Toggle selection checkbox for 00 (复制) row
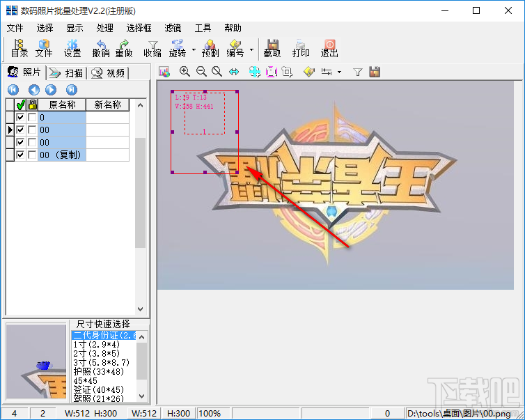This screenshot has width=525, height=420. coord(20,155)
